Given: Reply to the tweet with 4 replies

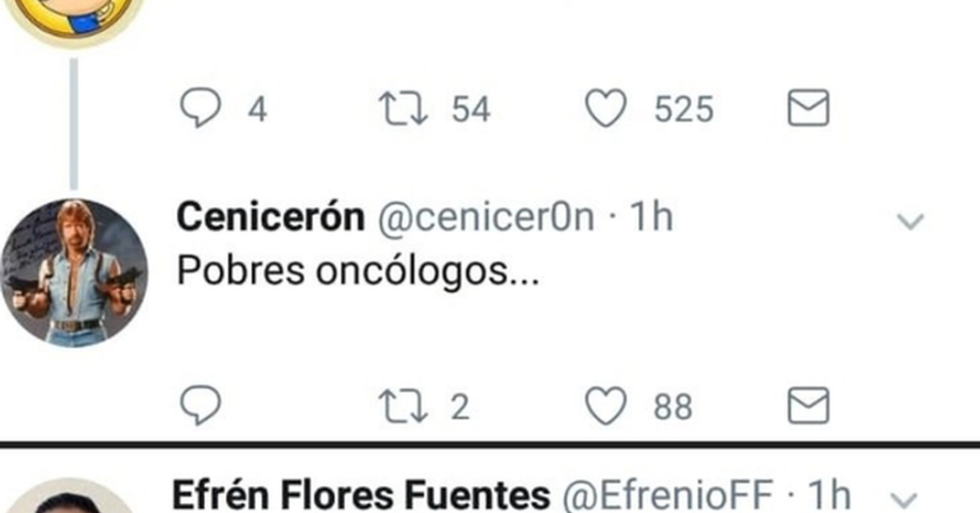Looking at the screenshot, I should point(200,108).
